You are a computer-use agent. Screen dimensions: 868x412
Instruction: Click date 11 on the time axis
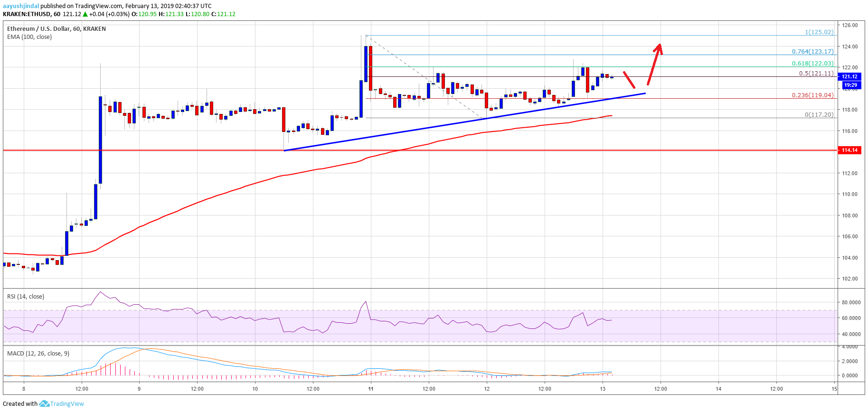(x=371, y=389)
